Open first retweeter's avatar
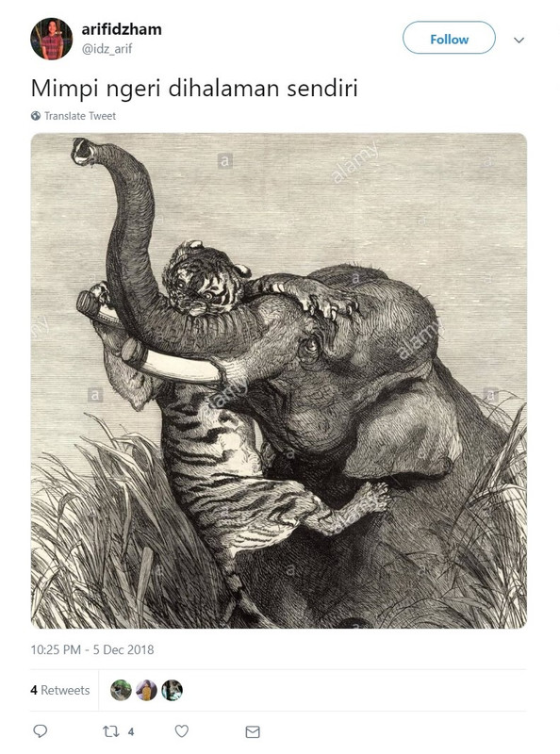The image size is (560, 754). click(x=121, y=690)
